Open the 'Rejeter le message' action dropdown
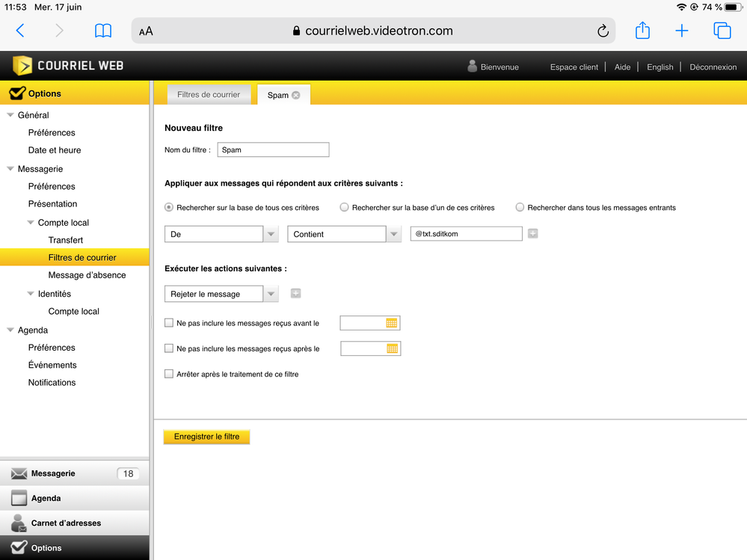 coord(271,294)
